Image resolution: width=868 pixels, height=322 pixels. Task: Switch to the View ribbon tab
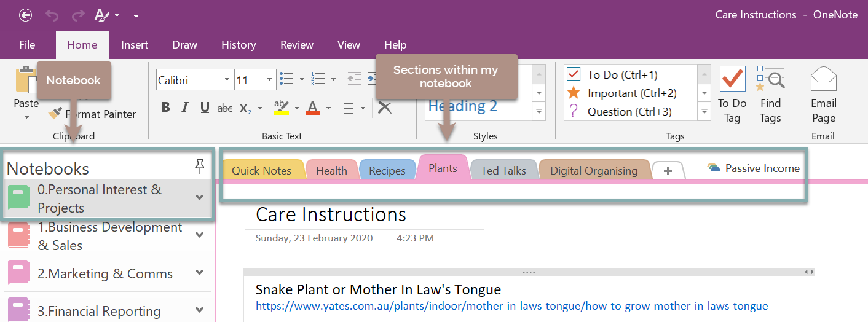(349, 45)
